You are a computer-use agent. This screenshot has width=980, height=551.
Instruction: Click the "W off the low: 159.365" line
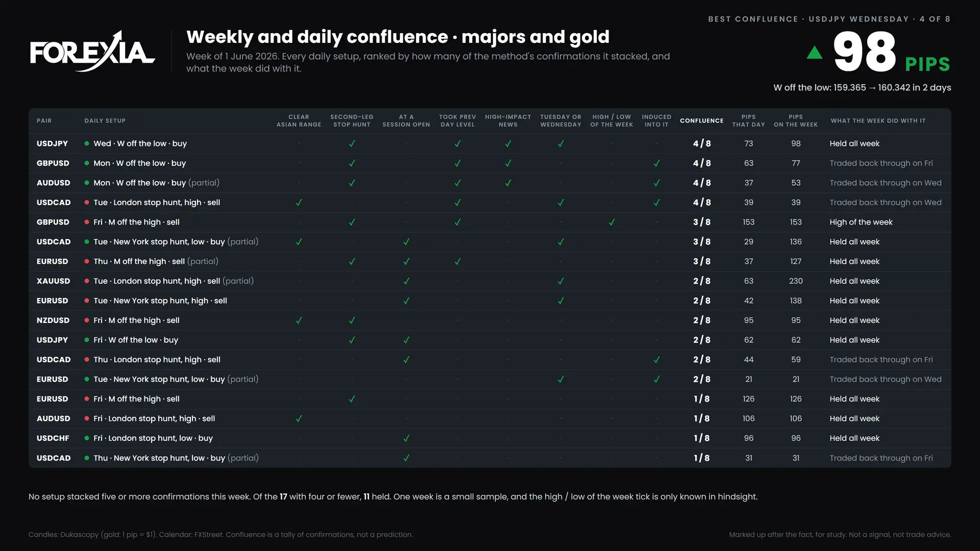pos(862,88)
